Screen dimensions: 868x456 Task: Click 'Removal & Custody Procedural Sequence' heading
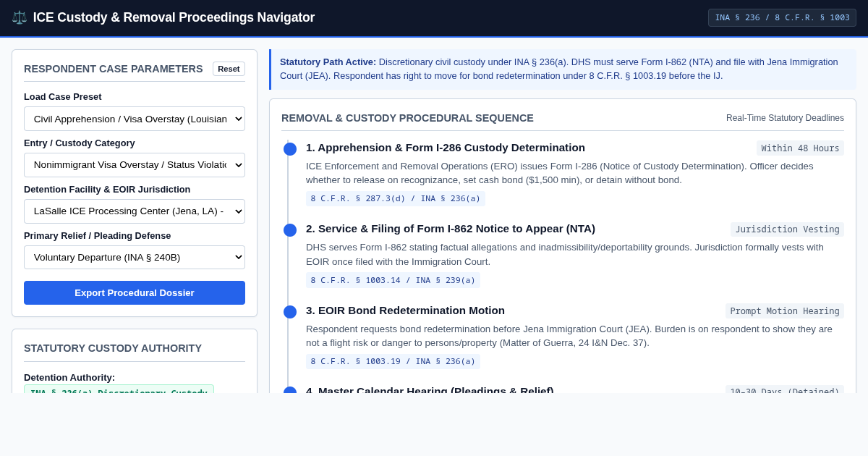pyautogui.click(x=407, y=118)
